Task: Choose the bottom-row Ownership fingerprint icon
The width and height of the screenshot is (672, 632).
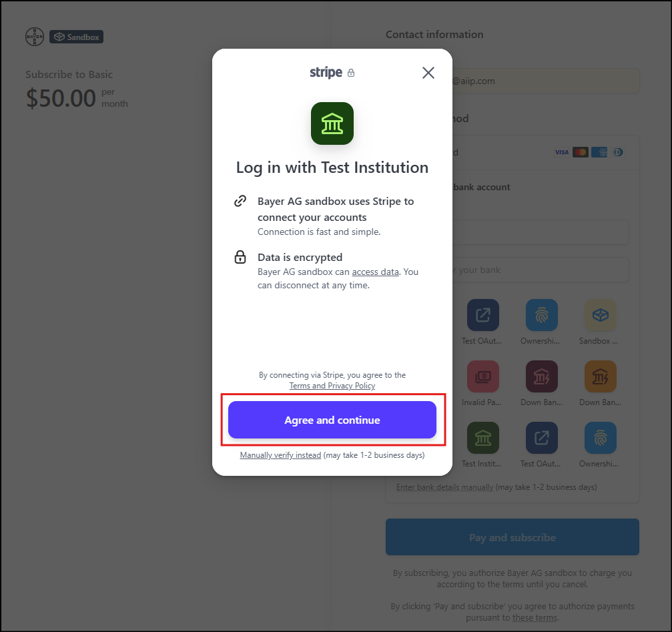Action: pyautogui.click(x=601, y=438)
